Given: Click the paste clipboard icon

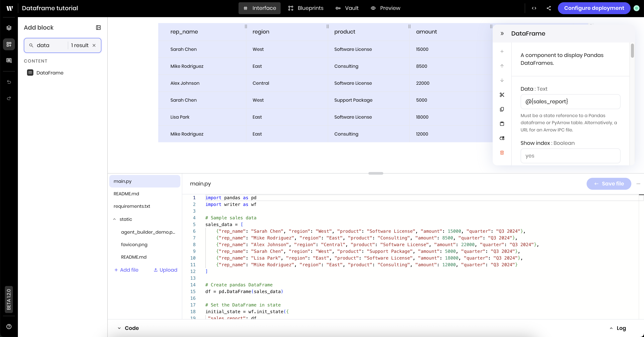Looking at the screenshot, I should (x=502, y=124).
